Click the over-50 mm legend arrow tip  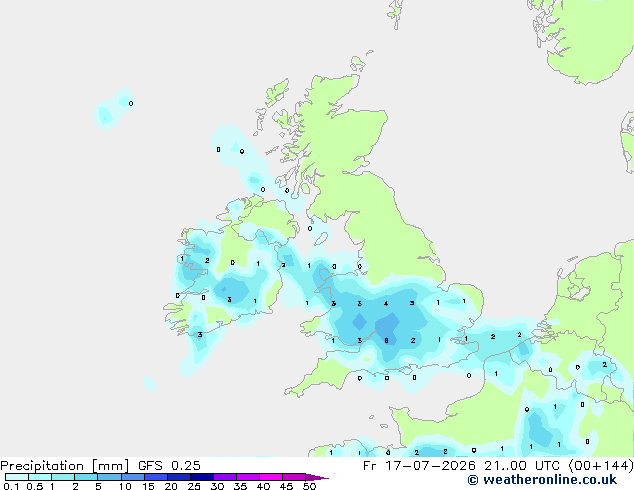tap(317, 477)
